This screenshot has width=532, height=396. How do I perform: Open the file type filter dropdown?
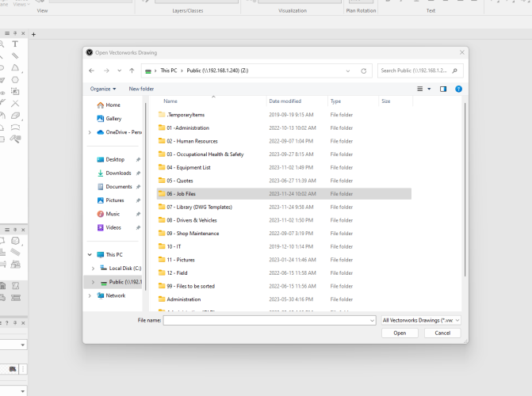point(421,320)
